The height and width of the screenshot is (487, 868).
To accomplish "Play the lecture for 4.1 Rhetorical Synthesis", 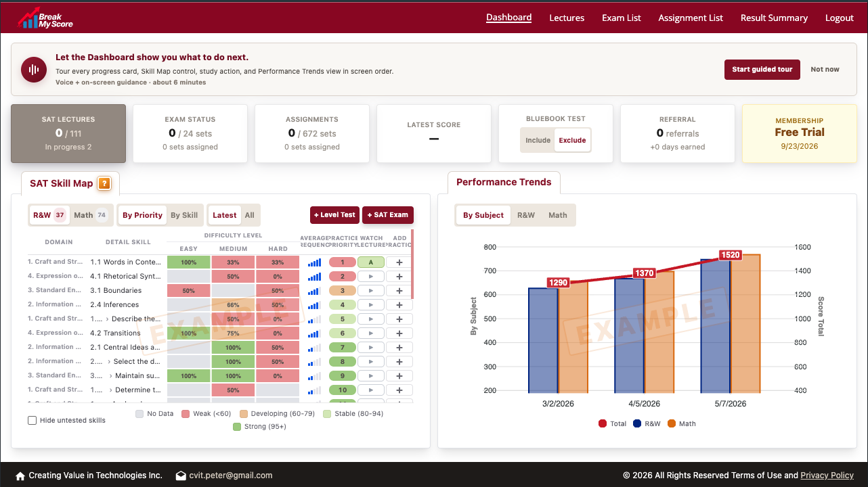I will (x=370, y=277).
